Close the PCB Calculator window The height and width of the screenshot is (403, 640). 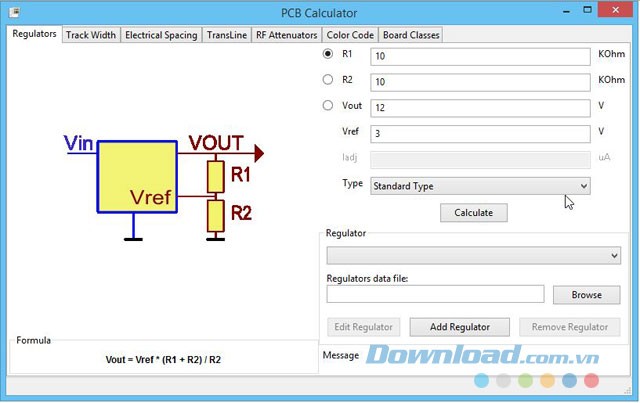click(x=616, y=10)
